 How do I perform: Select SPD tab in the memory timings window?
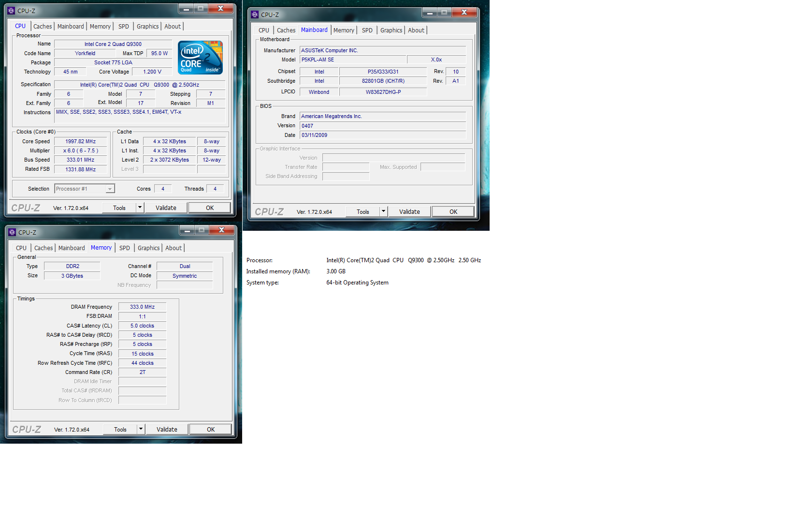click(125, 248)
